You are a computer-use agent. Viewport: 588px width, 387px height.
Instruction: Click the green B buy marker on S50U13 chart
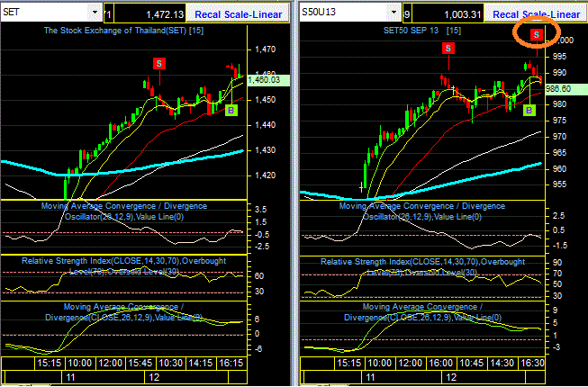click(x=529, y=110)
